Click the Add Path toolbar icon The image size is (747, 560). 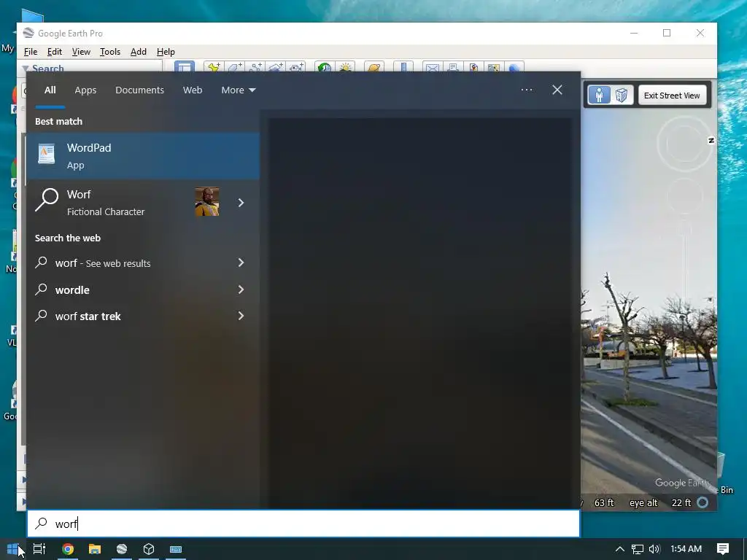click(x=255, y=66)
